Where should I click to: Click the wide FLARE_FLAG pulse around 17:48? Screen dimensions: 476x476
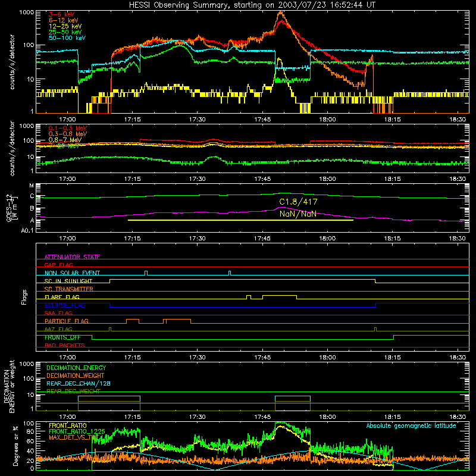[x=280, y=297]
